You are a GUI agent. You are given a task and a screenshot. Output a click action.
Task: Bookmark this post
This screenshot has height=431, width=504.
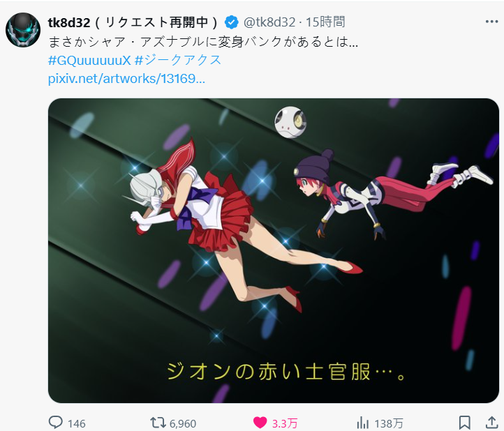(x=465, y=423)
